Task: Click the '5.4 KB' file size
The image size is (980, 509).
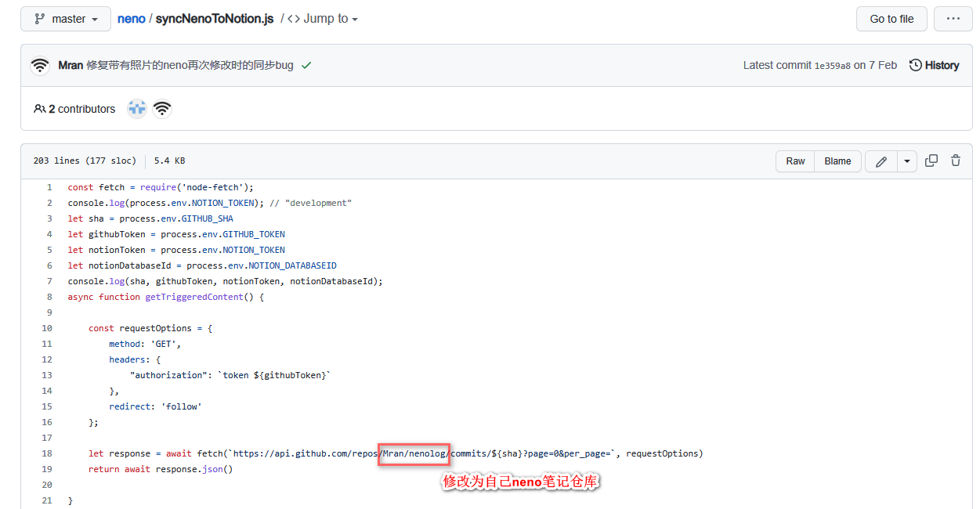Action: pos(169,161)
